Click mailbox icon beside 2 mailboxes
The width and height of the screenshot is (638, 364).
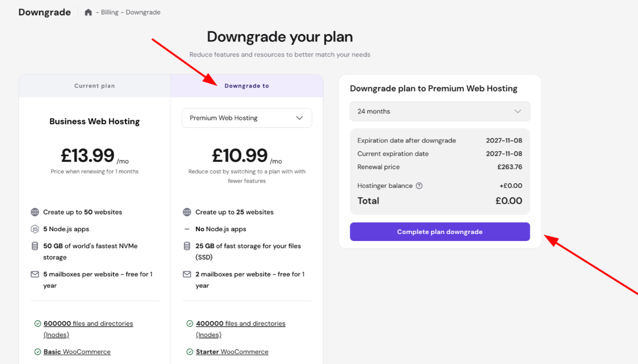(x=187, y=274)
